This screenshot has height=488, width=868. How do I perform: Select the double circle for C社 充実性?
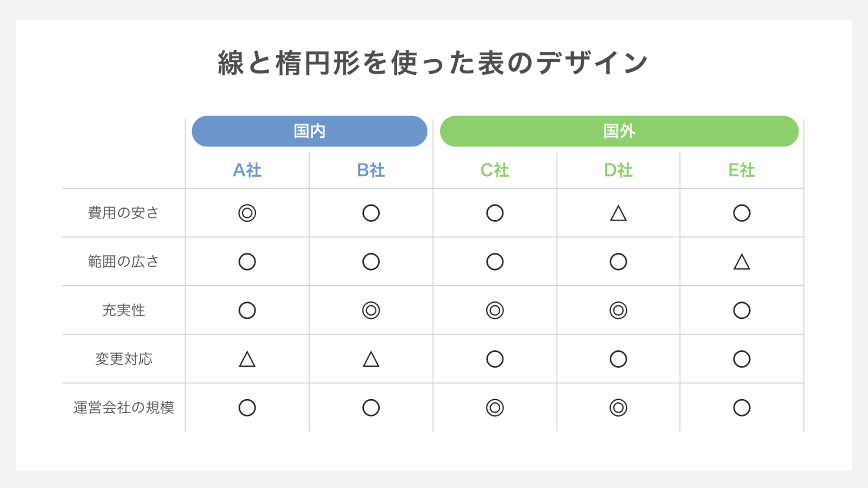pos(495,311)
